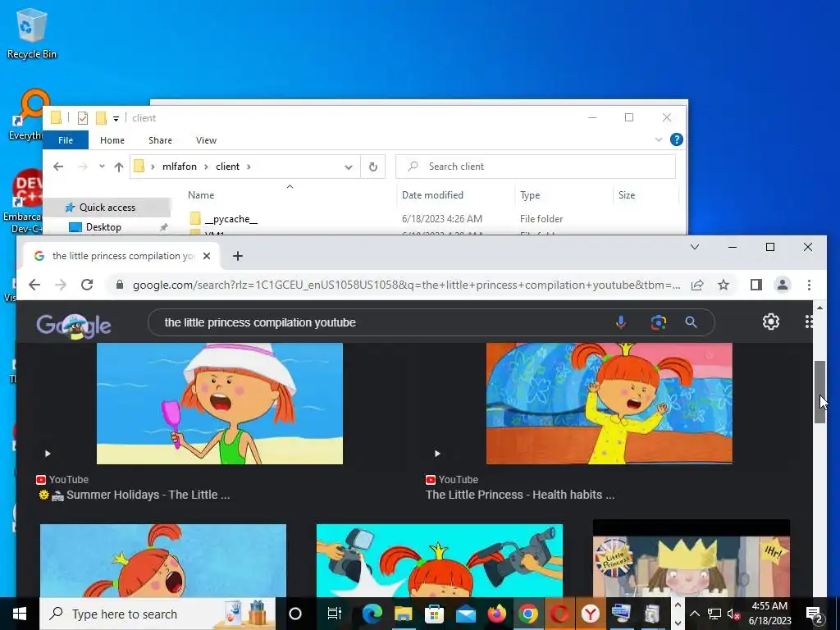Expand the mlfafon breadcrumb chevron
Image resolution: width=840 pixels, height=630 pixels.
(x=206, y=167)
